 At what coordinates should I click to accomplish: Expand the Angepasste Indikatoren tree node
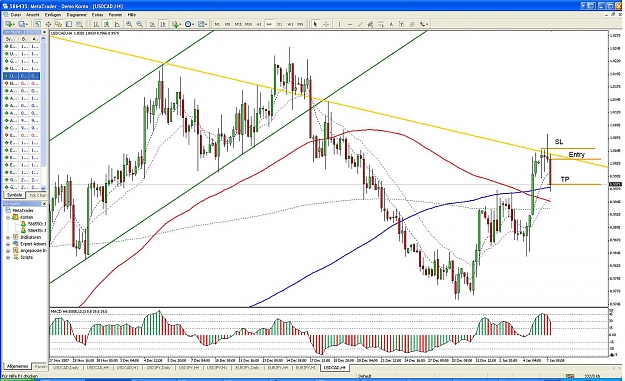point(8,251)
